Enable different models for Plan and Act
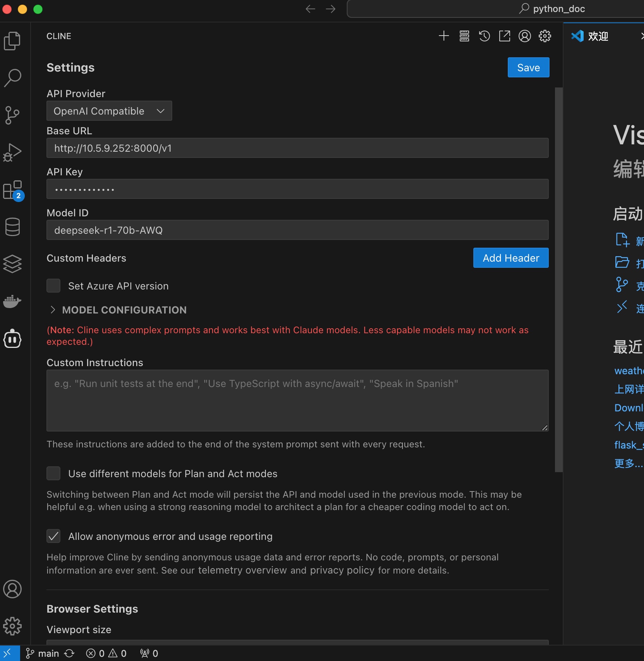This screenshot has width=644, height=661. [53, 473]
